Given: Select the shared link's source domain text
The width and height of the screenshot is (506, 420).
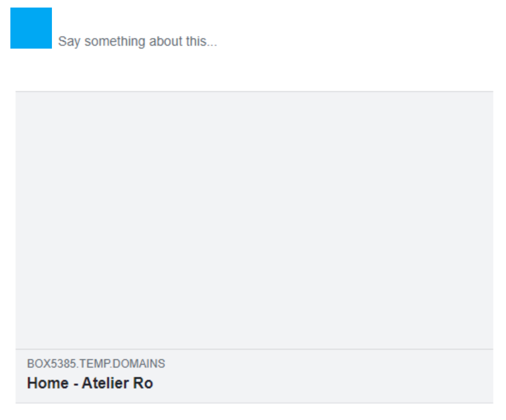Looking at the screenshot, I should coord(96,364).
